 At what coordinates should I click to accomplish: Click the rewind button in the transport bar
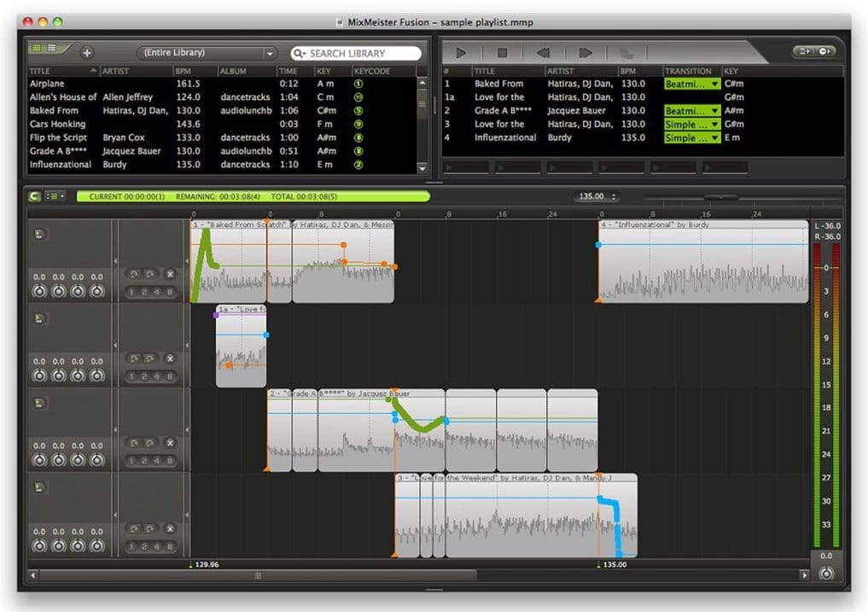[543, 53]
